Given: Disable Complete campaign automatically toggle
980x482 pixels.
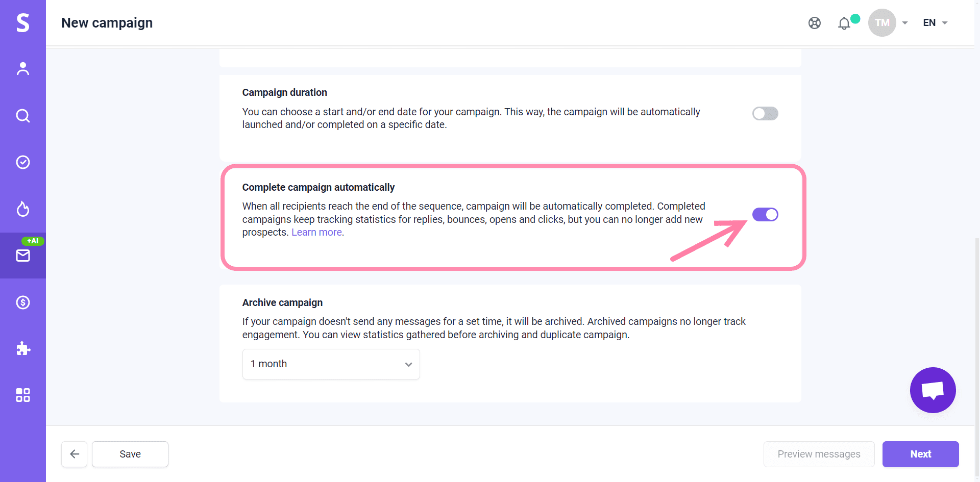Looking at the screenshot, I should [765, 215].
